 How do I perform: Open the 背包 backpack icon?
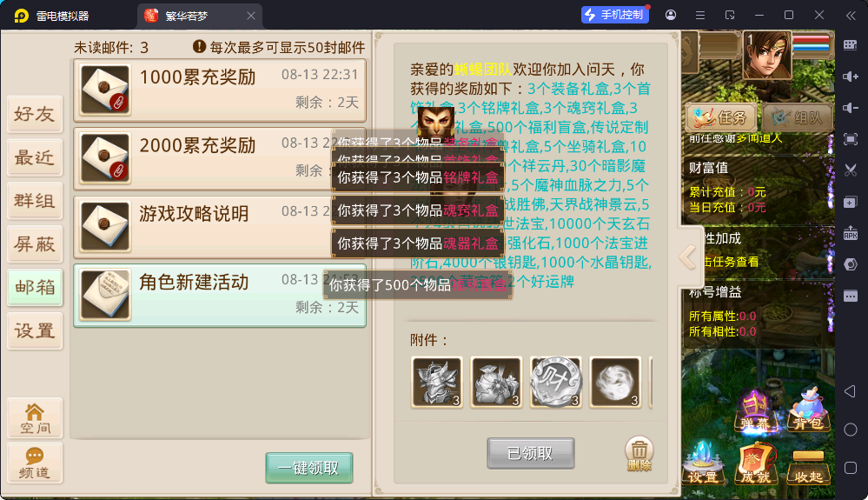[x=809, y=410]
